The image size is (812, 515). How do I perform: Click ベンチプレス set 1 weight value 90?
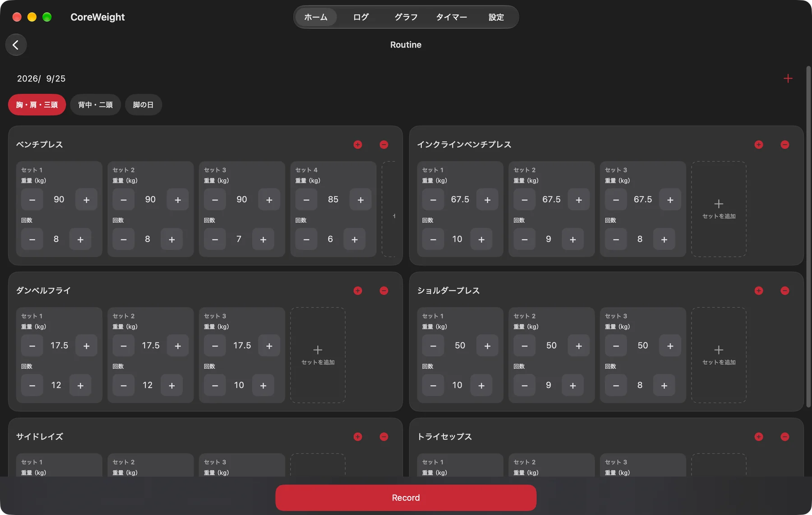59,199
